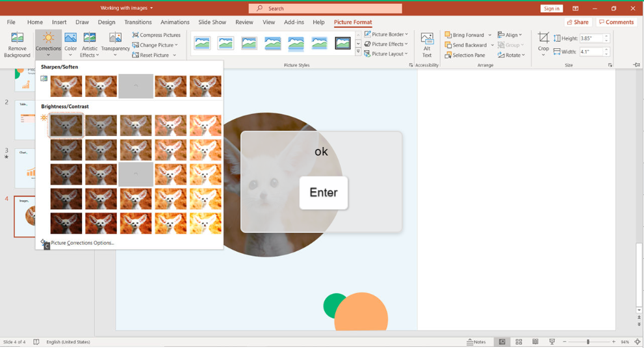Click zoom in plus button
This screenshot has height=348, width=644.
613,342
